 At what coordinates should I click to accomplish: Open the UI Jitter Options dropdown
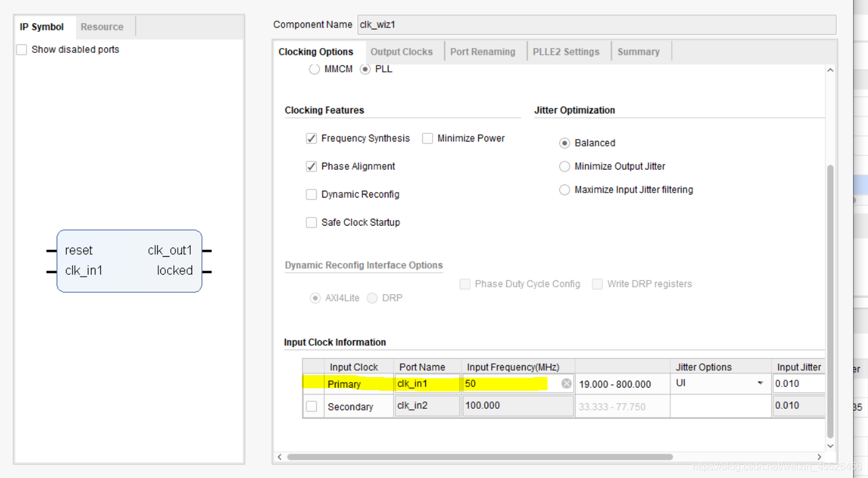(x=720, y=383)
